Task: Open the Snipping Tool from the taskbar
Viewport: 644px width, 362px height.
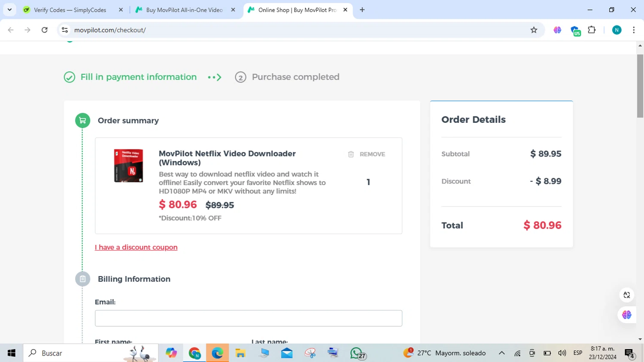Action: [310, 353]
